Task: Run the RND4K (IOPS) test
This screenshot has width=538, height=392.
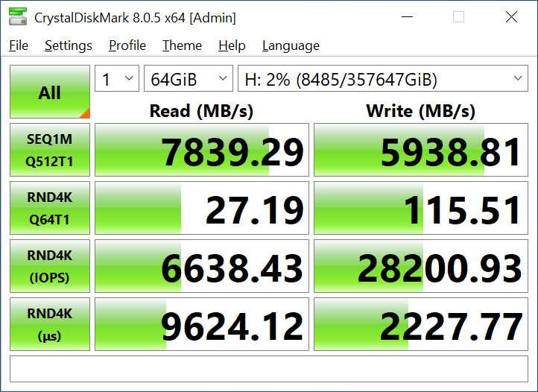Action: coord(50,266)
